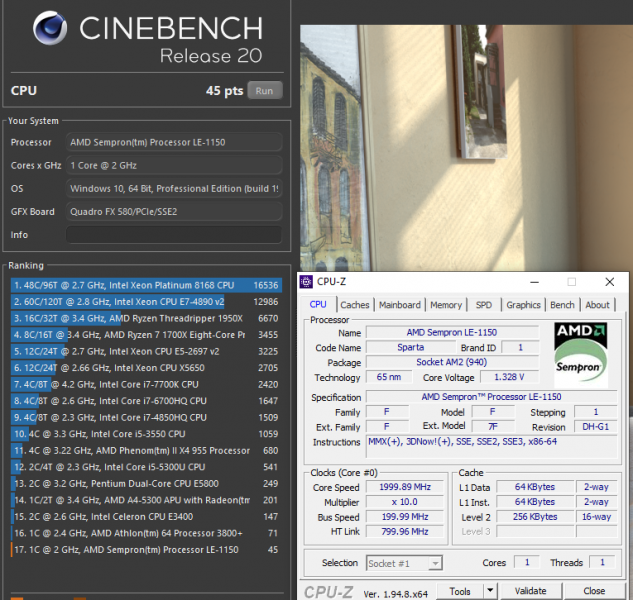This screenshot has height=600, width=633.
Task: Click the Specification field in CPU-Z
Action: (491, 397)
